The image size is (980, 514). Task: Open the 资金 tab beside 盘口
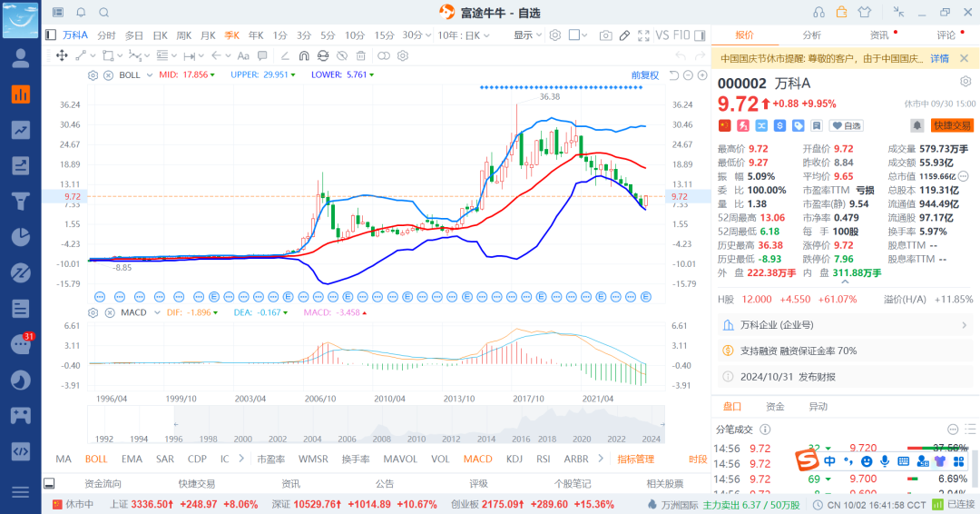(x=775, y=407)
